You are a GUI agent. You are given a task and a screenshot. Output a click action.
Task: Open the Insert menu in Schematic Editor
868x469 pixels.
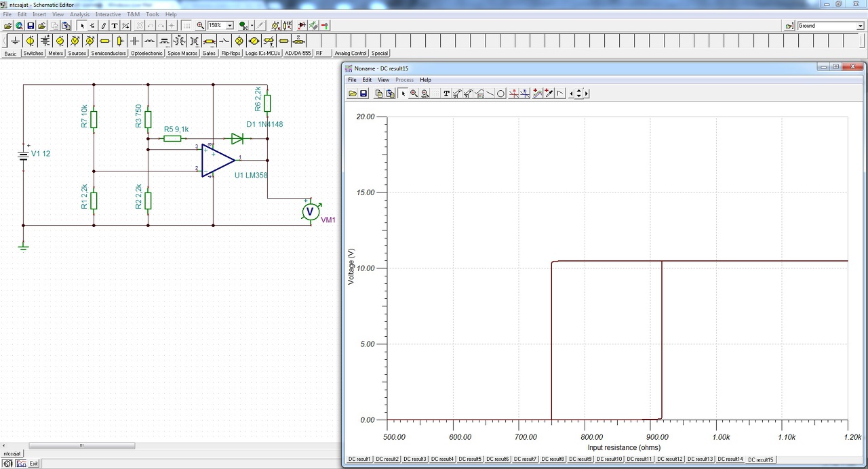39,14
